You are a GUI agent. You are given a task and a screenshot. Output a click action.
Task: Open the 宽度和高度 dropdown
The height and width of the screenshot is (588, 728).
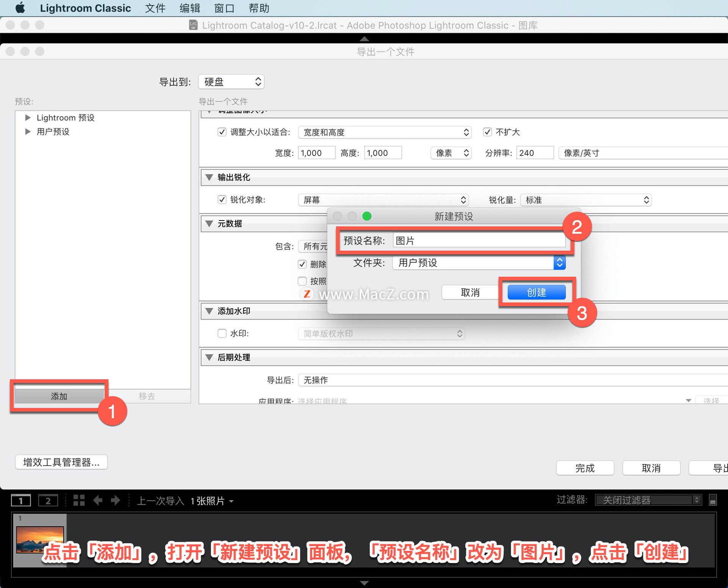[385, 132]
